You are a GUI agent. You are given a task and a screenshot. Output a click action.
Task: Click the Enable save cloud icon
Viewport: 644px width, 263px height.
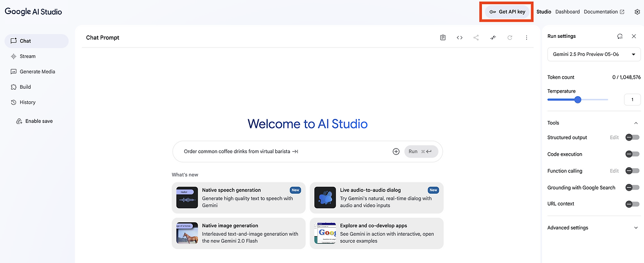(19, 121)
